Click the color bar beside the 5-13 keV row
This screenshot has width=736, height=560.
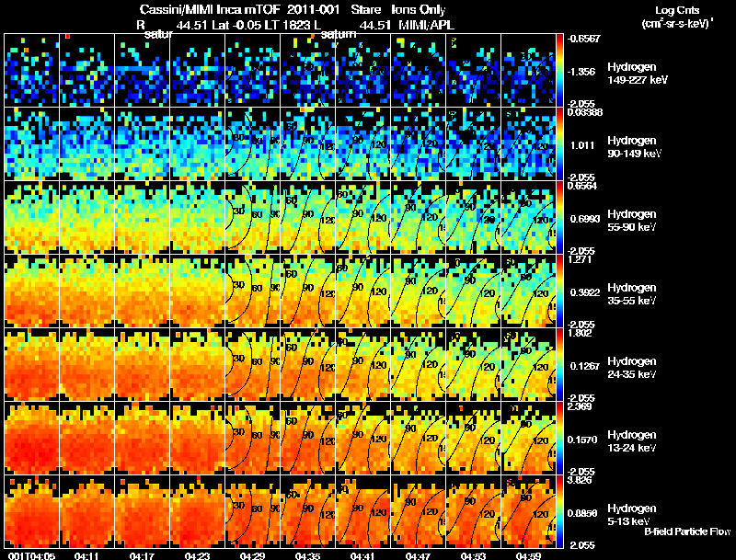pyautogui.click(x=559, y=511)
